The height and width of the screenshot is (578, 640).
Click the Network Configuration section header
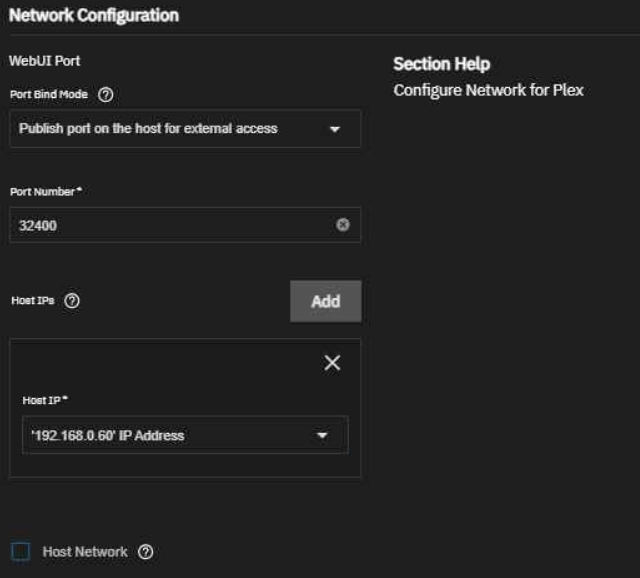tap(94, 16)
